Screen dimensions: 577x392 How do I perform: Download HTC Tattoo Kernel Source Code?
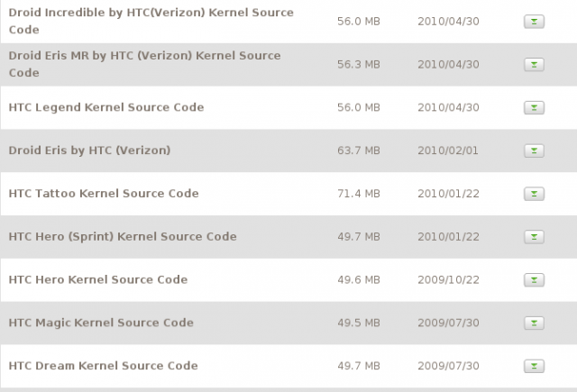tap(534, 194)
